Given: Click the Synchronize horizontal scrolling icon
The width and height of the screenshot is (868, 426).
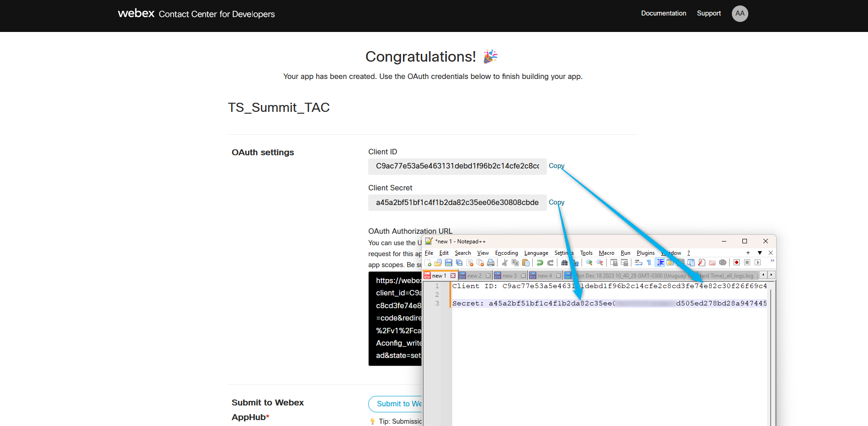Looking at the screenshot, I should point(625,263).
